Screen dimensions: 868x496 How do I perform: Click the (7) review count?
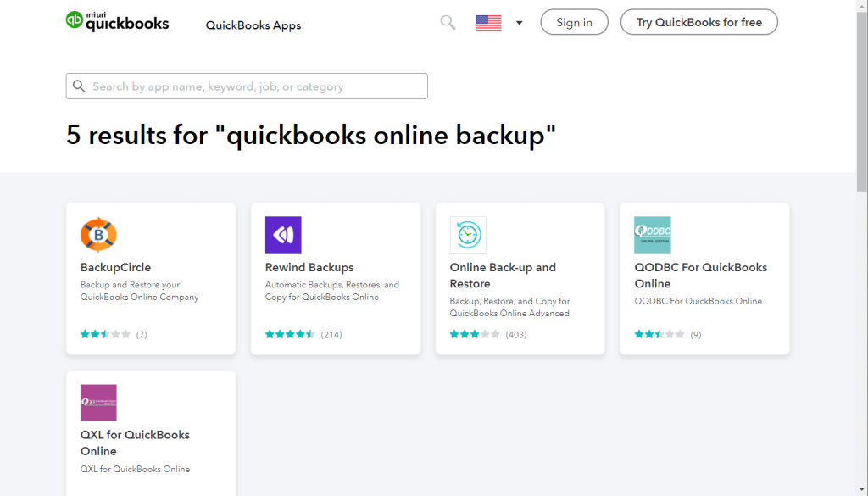point(142,334)
